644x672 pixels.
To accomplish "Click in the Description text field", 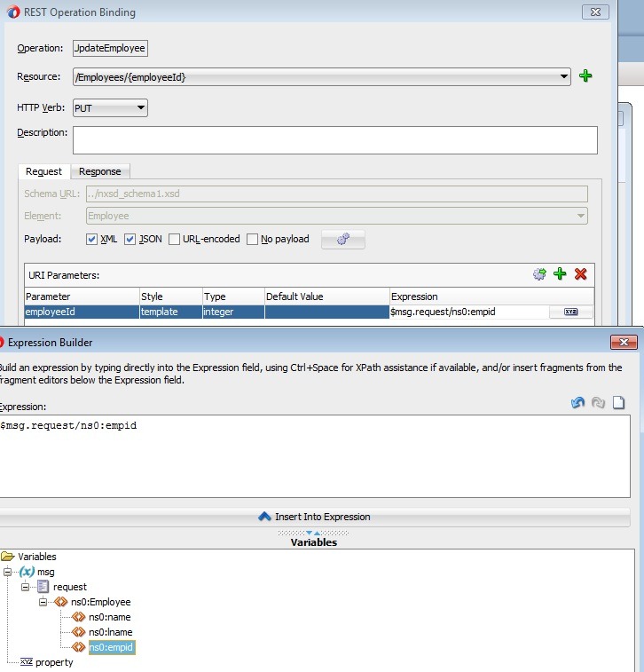I will [x=334, y=140].
